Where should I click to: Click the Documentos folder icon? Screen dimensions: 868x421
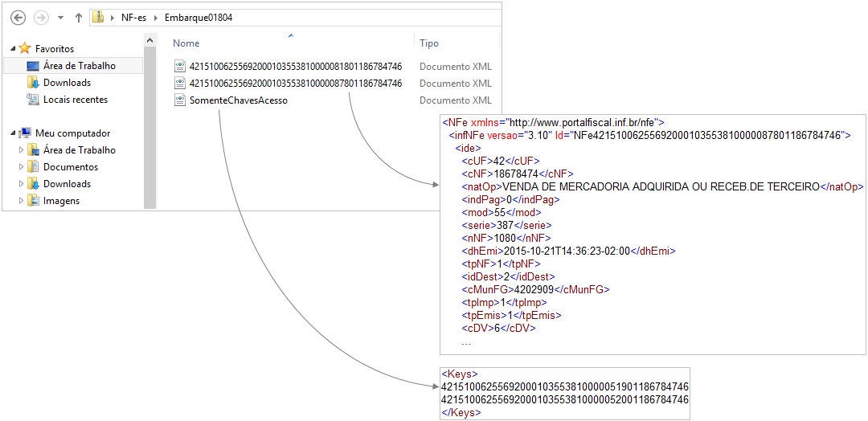tap(33, 166)
